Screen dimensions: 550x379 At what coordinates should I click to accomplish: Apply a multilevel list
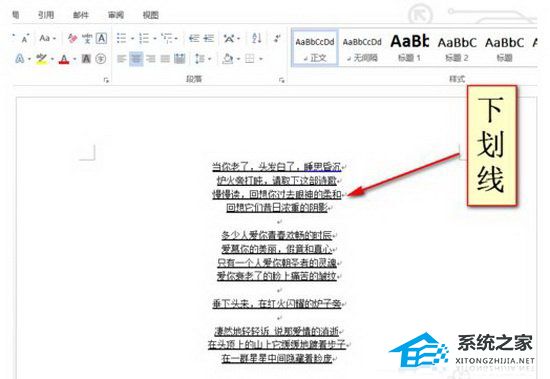pyautogui.click(x=167, y=38)
